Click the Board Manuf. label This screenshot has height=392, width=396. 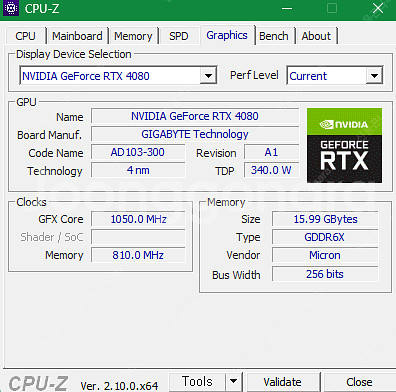click(49, 135)
